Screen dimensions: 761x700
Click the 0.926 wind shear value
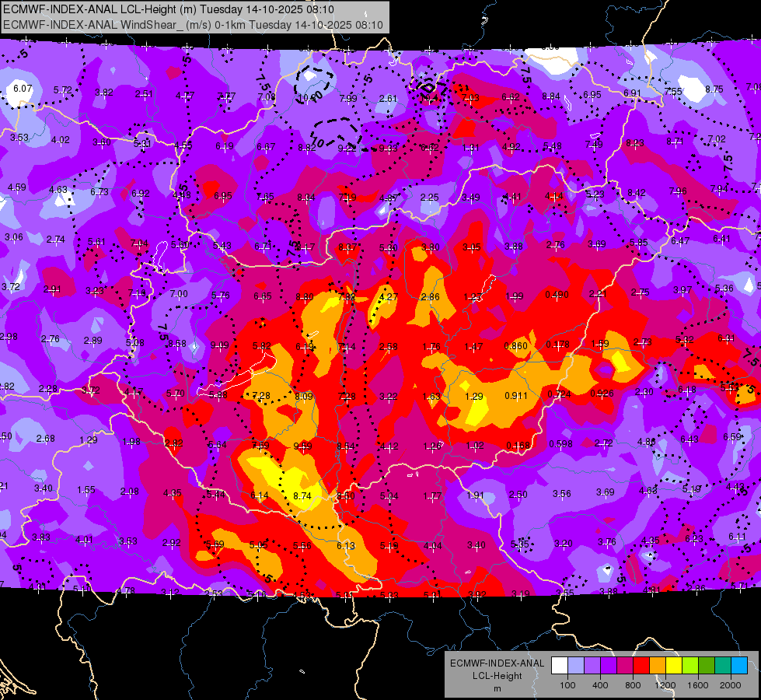click(x=602, y=393)
